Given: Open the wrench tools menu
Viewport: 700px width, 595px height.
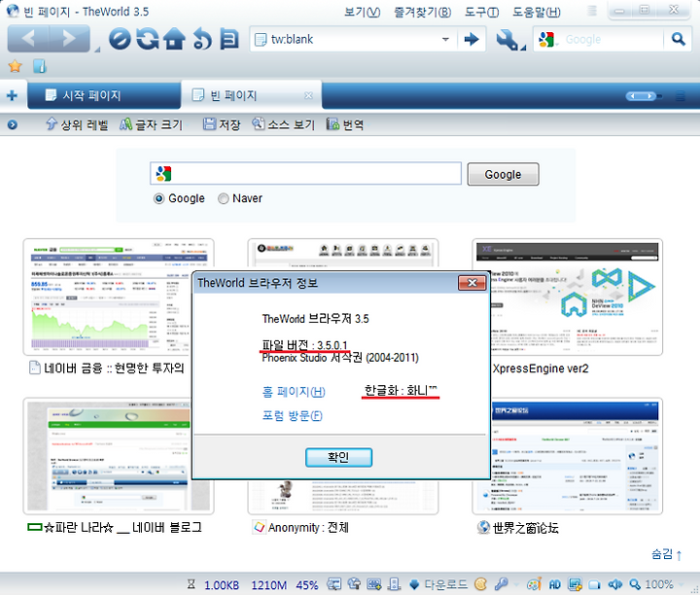Looking at the screenshot, I should (x=509, y=40).
